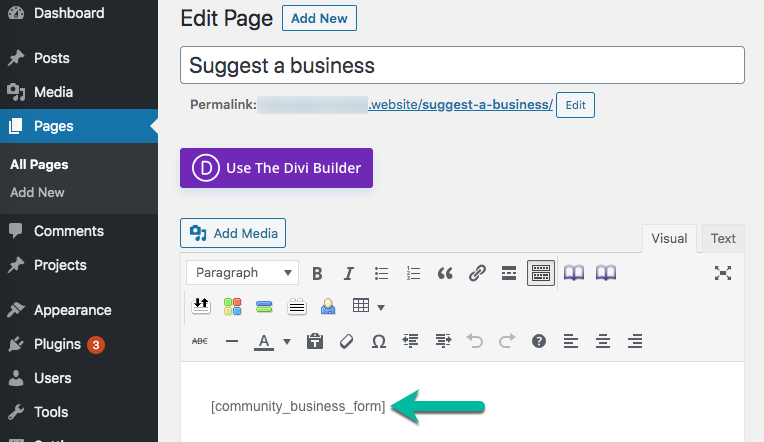Viewport: 764px width, 442px height.
Task: Open Projects in the sidebar
Action: [79, 265]
